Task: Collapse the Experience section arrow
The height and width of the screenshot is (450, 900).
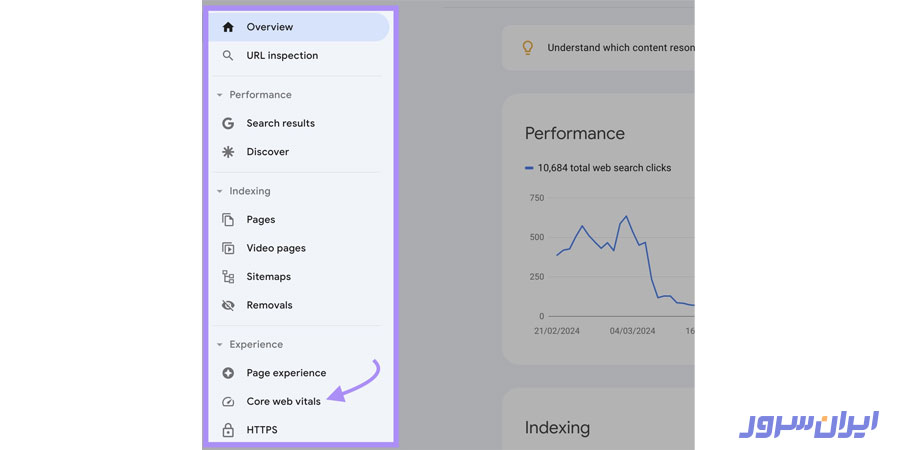Action: point(219,345)
